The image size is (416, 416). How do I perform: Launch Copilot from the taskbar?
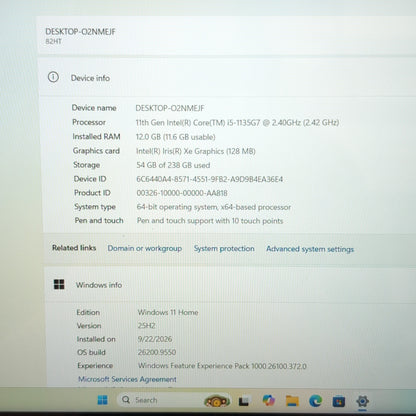point(269,400)
